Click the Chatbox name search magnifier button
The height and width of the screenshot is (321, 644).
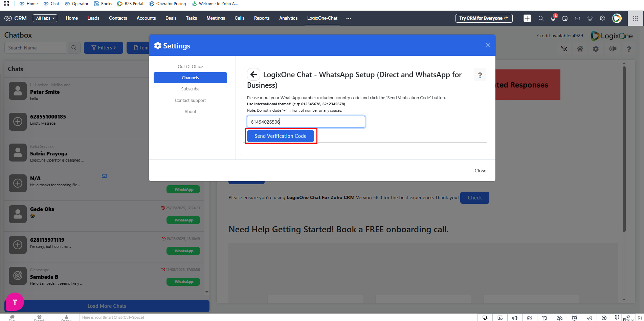click(x=74, y=48)
